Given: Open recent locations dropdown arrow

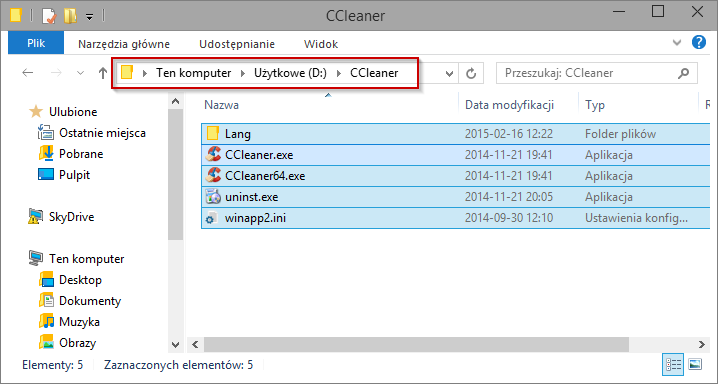Looking at the screenshot, I should (x=80, y=73).
